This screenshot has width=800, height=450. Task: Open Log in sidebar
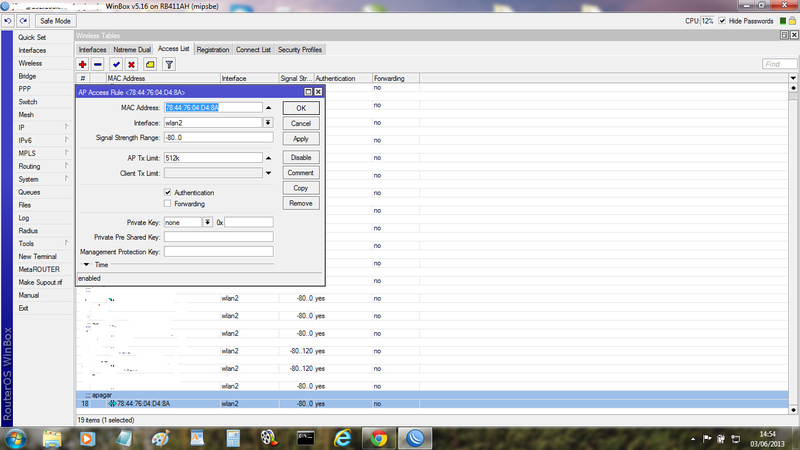[23, 218]
